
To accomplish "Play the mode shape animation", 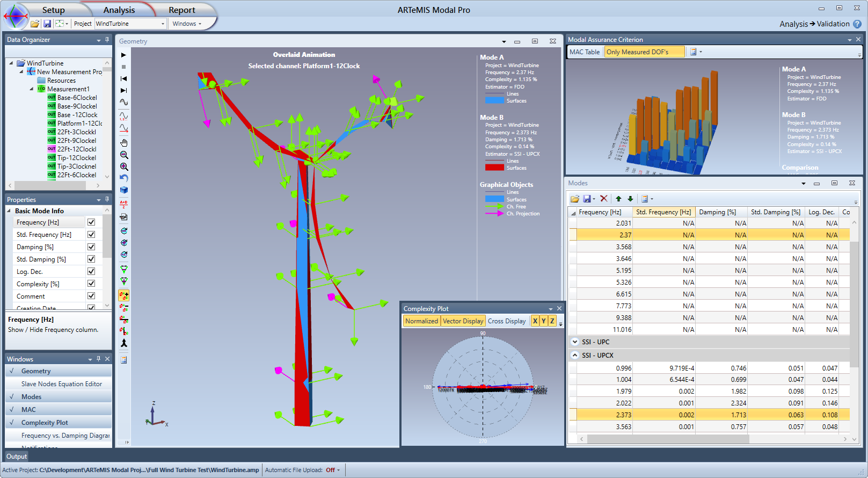I will [x=123, y=55].
